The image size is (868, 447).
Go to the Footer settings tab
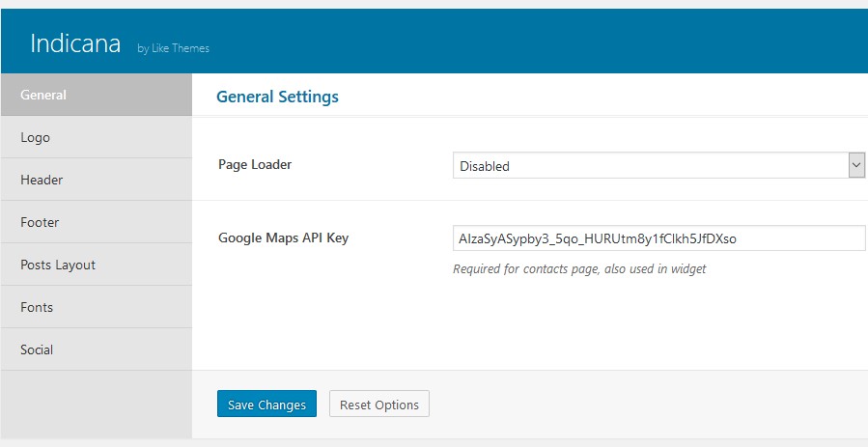(x=97, y=222)
